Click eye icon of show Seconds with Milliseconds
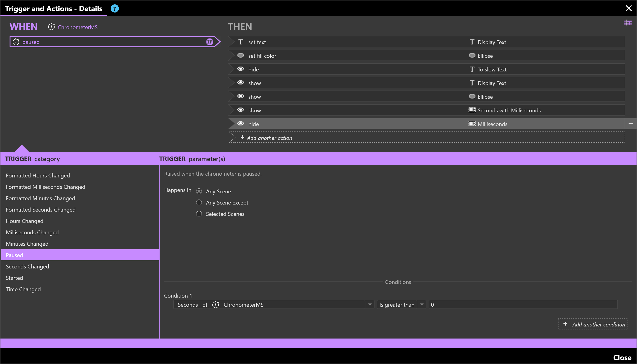The height and width of the screenshot is (364, 637). pos(241,110)
